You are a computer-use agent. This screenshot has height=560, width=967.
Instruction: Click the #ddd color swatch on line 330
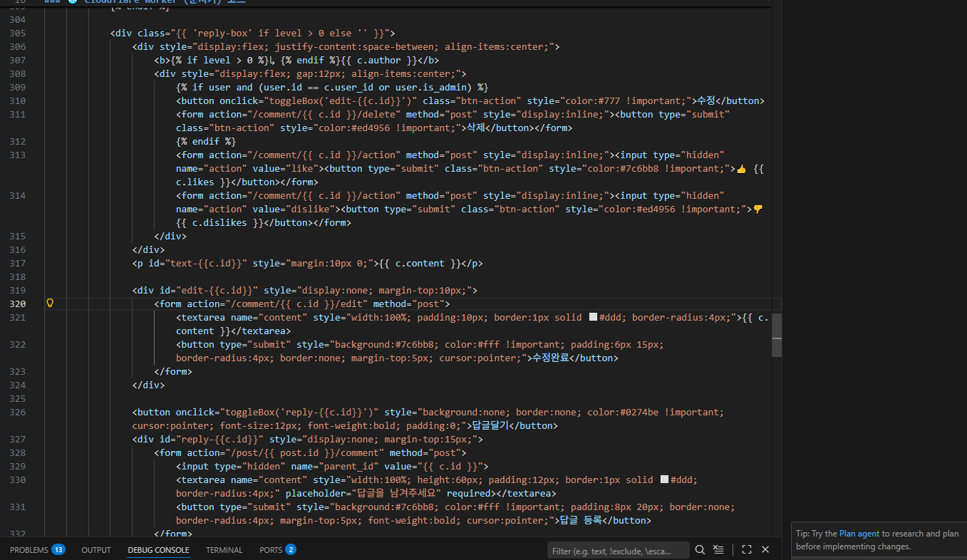[664, 479]
